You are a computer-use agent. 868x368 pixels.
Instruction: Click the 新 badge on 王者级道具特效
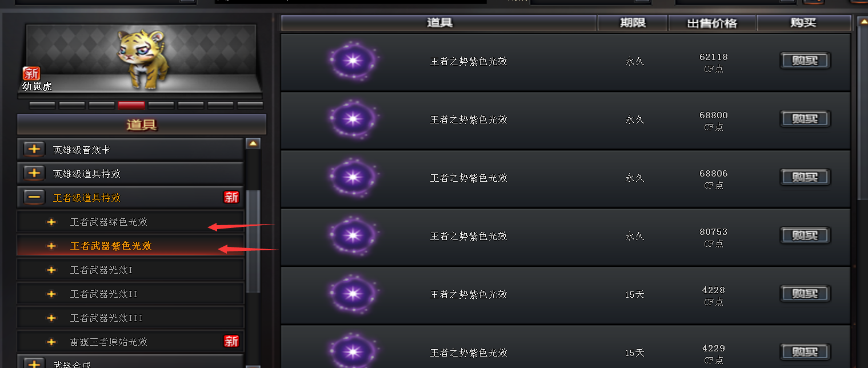pos(231,198)
